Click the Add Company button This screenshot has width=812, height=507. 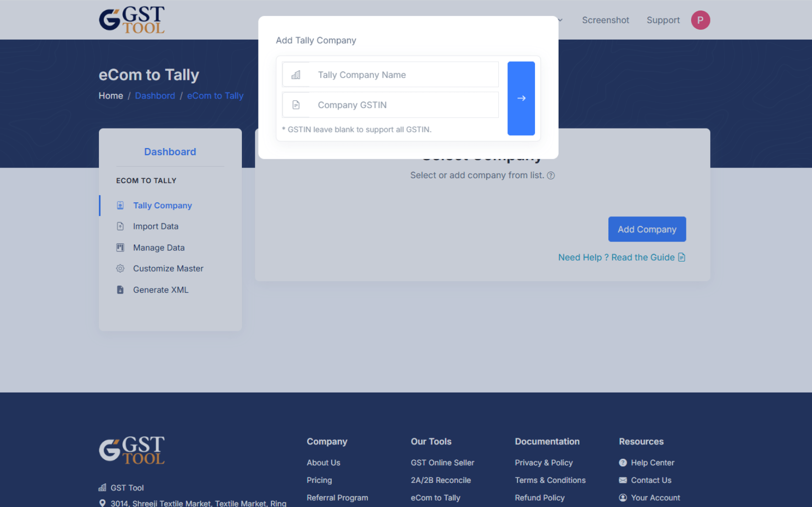(x=647, y=229)
